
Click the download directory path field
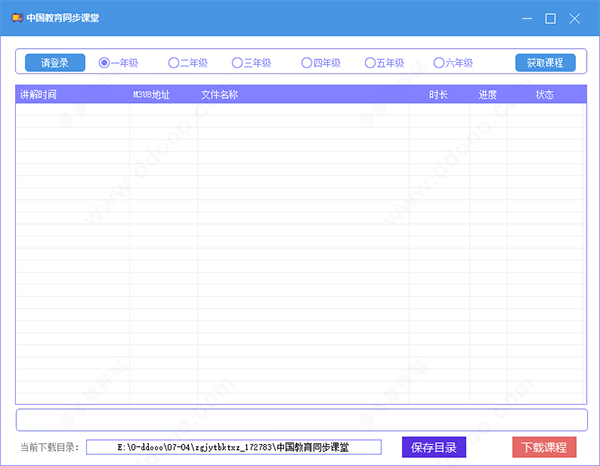pyautogui.click(x=234, y=447)
